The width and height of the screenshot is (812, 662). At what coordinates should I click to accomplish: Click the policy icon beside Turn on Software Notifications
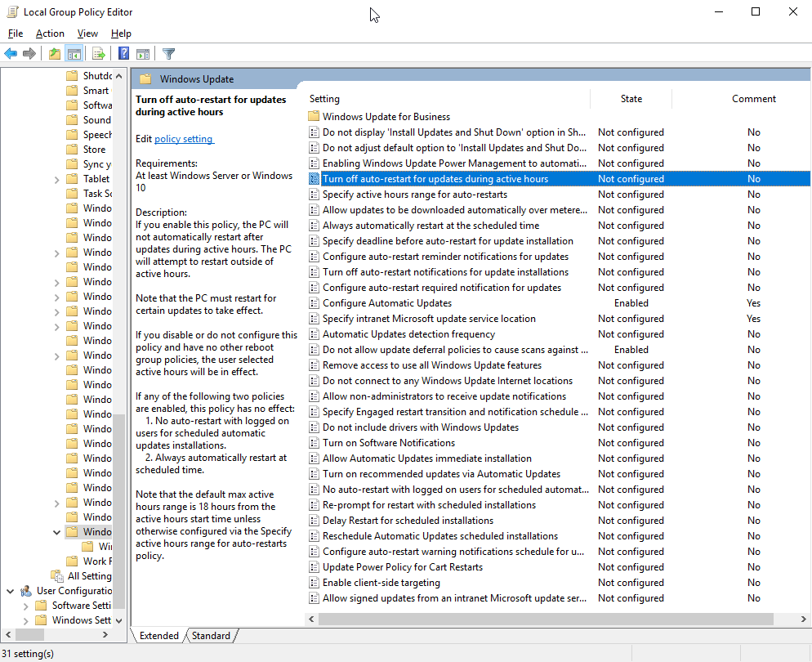pos(314,443)
